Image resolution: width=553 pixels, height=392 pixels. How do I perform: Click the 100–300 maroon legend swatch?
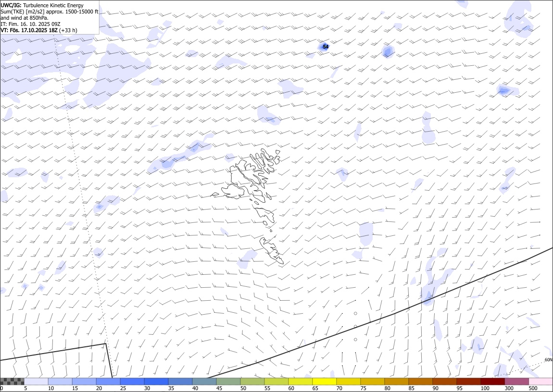(x=493, y=381)
